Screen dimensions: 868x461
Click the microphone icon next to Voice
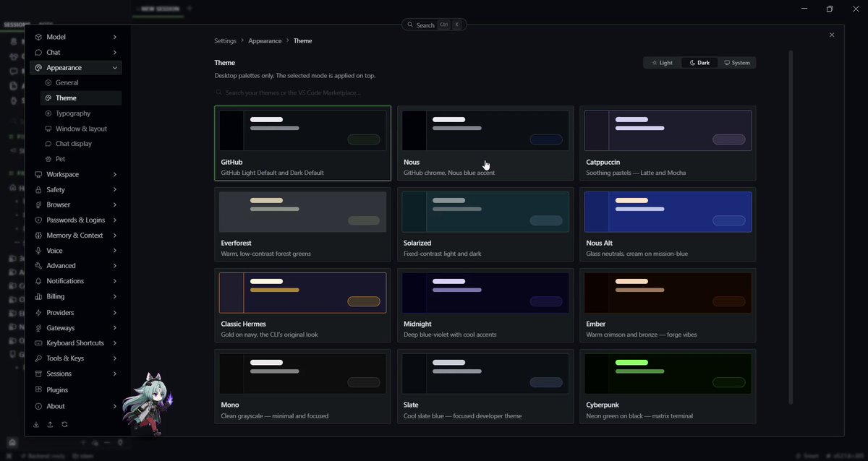click(x=38, y=251)
